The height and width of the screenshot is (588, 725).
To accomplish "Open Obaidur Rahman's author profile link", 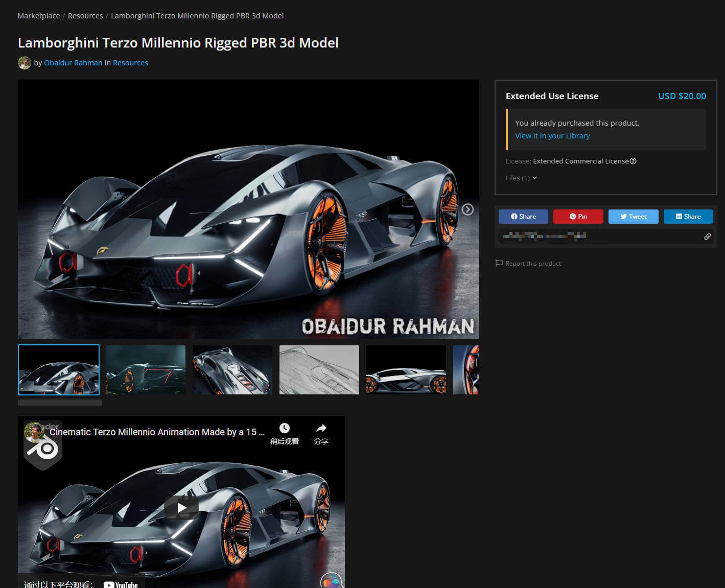I will [x=73, y=63].
